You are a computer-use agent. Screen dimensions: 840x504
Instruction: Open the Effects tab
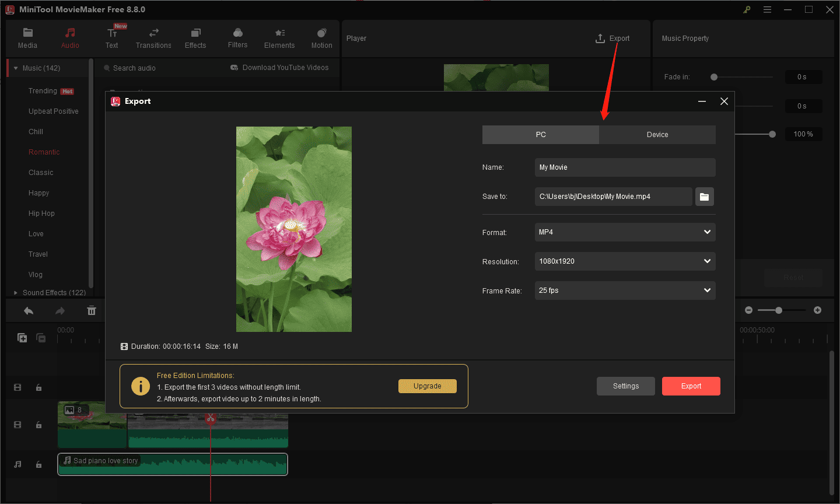195,38
